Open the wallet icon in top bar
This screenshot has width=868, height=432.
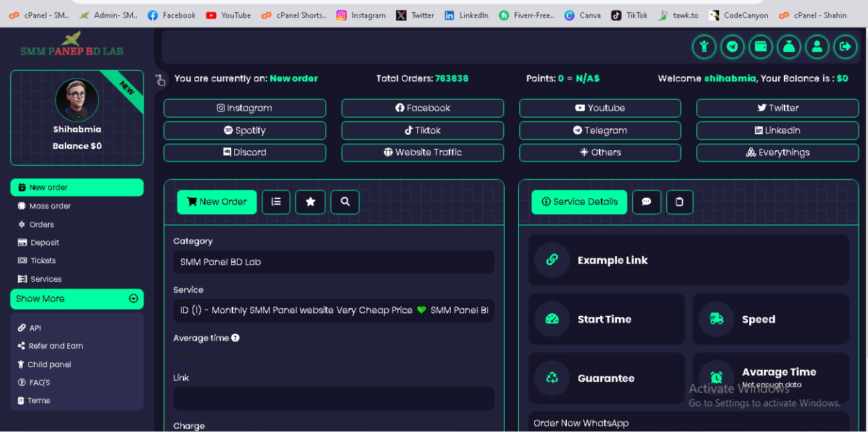(761, 47)
